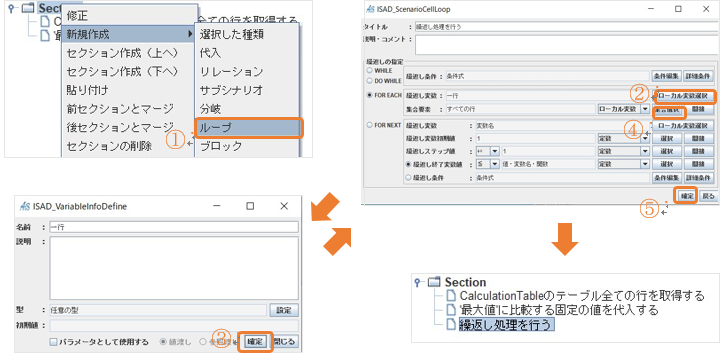Select 代入 in the submenu
Image resolution: width=721 pixels, height=362 pixels.
pos(248,53)
